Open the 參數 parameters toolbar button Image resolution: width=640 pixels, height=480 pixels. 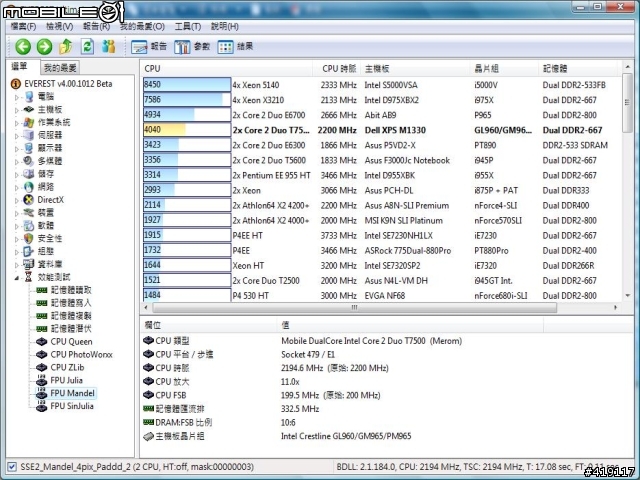pos(192,47)
